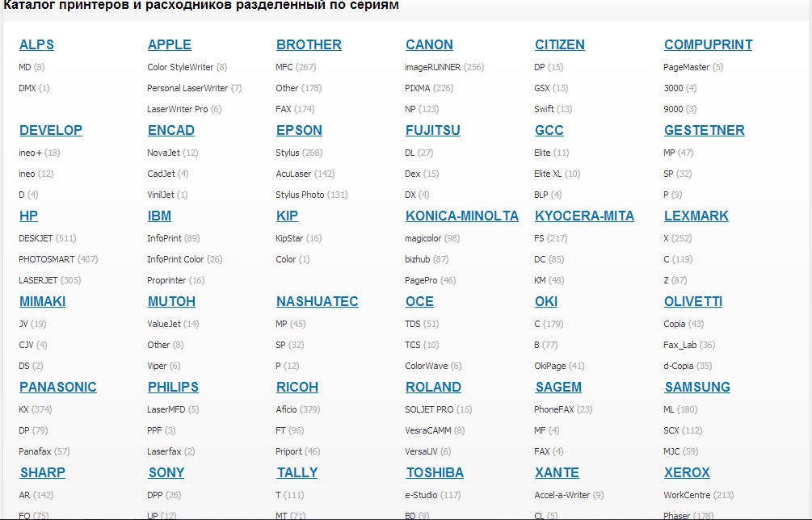The width and height of the screenshot is (812, 520).
Task: Select the AcuLaser series link
Action: point(293,174)
